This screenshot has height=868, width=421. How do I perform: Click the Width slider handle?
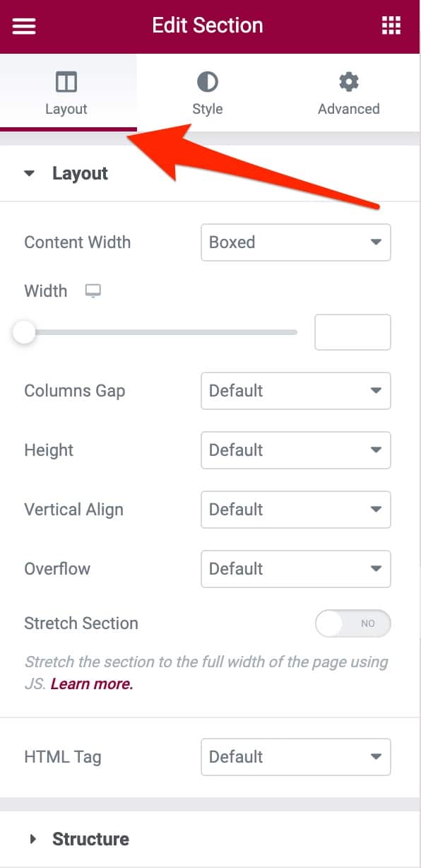coord(24,332)
